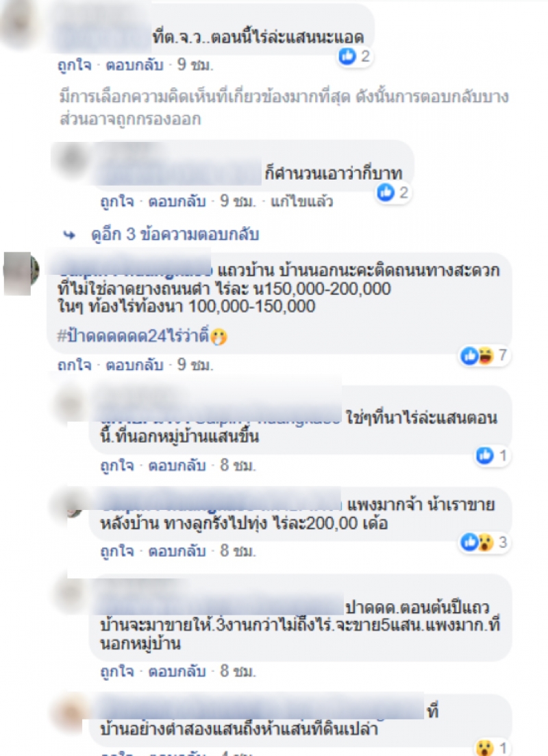The width and height of the screenshot is (548, 756).
Task: Click ถูกใจ under ปาดดด.ตอนต้นปี reply
Action: 117,671
